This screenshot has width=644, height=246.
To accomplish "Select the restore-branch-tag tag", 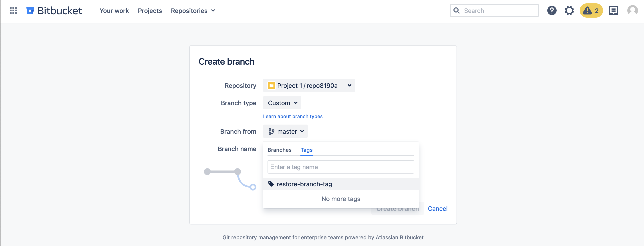I will (x=341, y=184).
